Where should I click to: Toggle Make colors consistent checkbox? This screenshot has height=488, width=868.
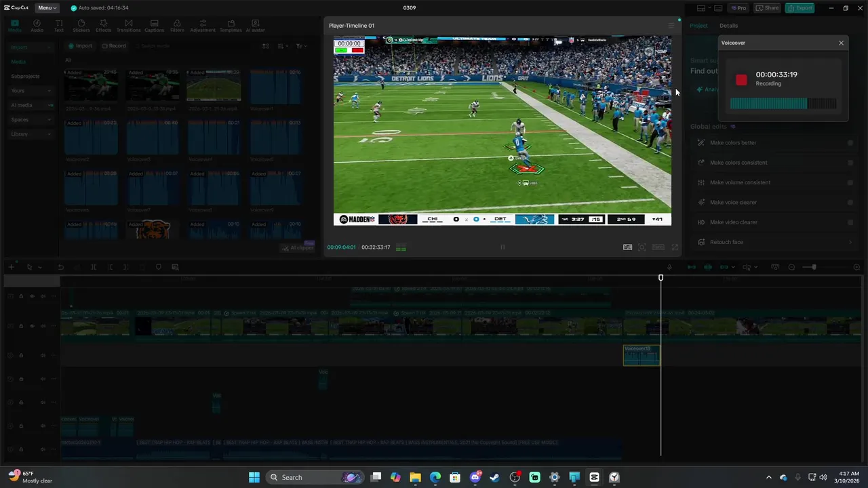pyautogui.click(x=850, y=163)
